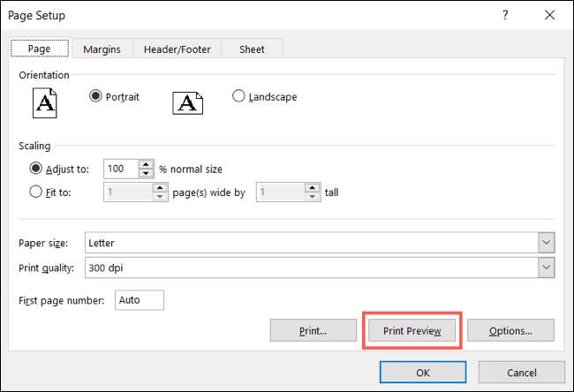Click the portrait orientation page icon
The image size is (574, 392).
[x=45, y=102]
